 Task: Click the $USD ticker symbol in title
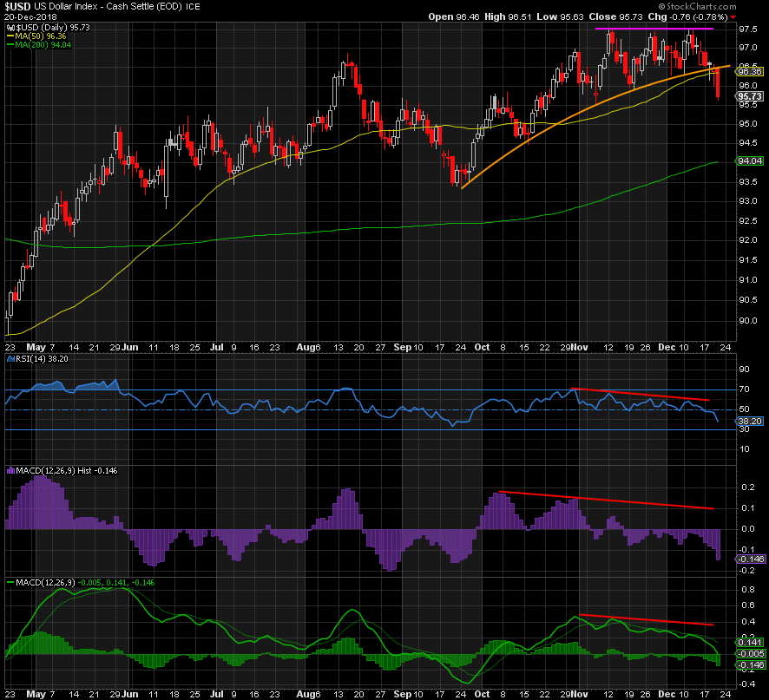17,5
